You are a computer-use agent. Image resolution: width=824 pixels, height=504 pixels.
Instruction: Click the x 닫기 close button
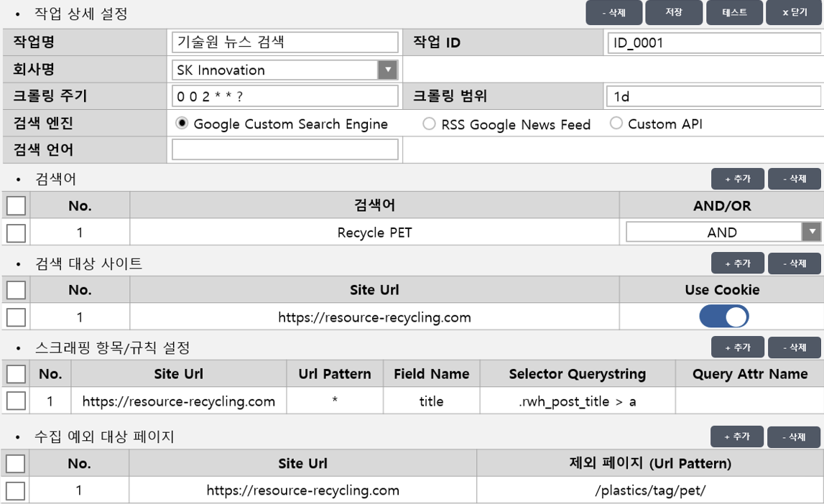click(x=794, y=13)
